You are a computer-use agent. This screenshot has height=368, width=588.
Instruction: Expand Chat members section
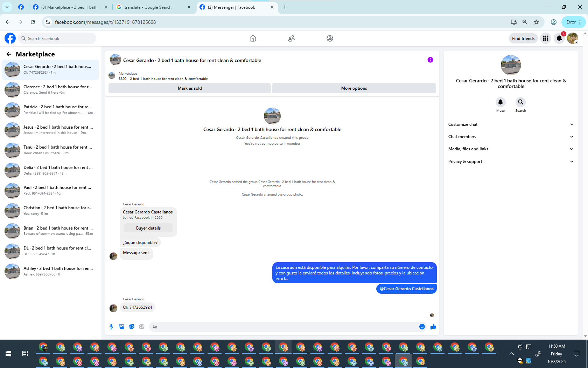(511, 137)
